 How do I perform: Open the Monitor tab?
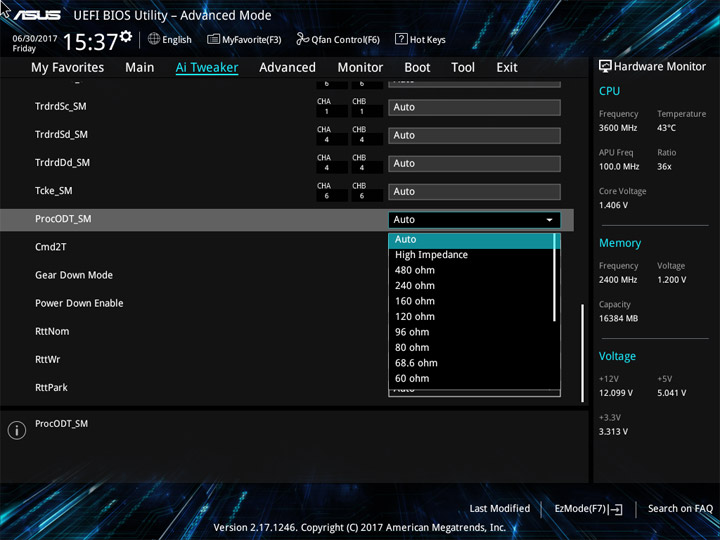(360, 68)
